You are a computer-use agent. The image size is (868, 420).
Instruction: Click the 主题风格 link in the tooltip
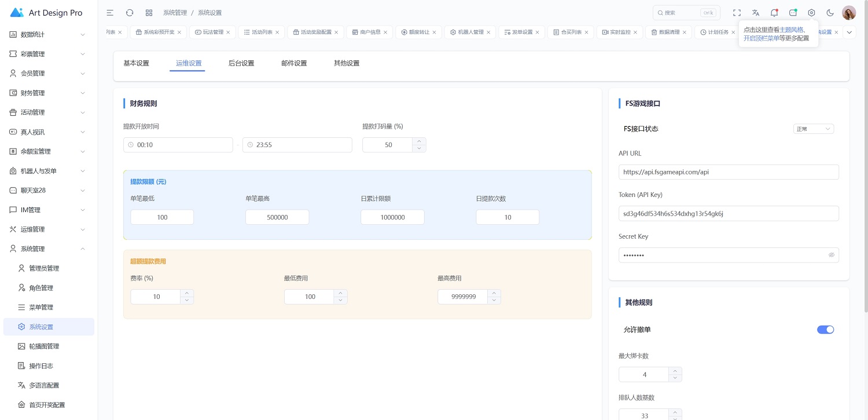pyautogui.click(x=791, y=30)
